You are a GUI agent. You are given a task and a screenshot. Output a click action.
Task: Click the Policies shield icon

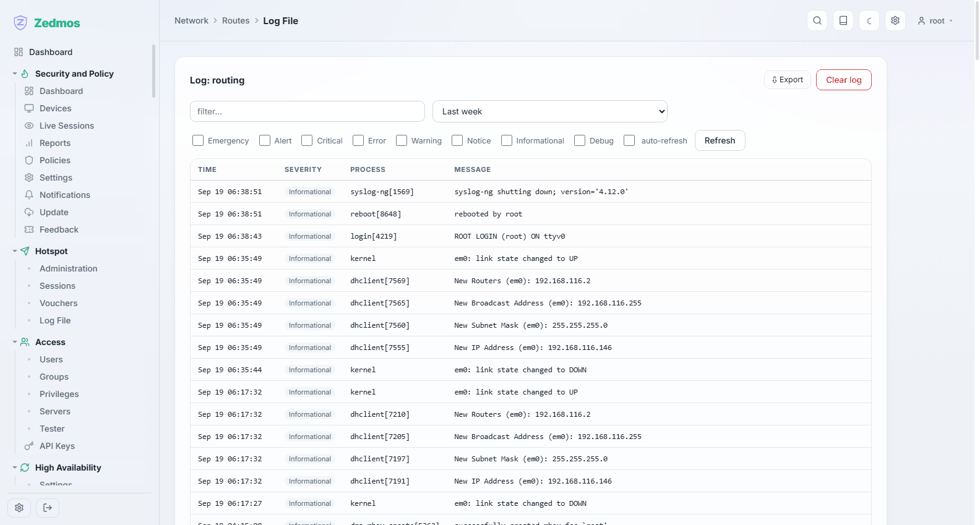point(29,160)
